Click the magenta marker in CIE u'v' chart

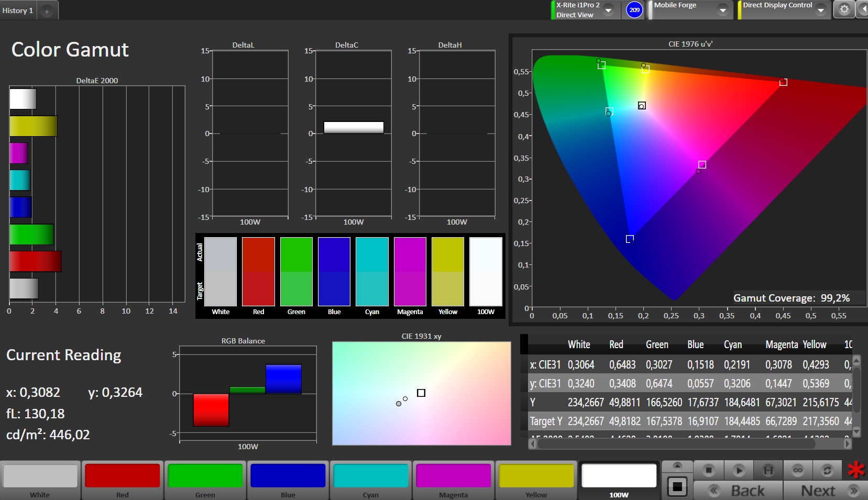(702, 164)
